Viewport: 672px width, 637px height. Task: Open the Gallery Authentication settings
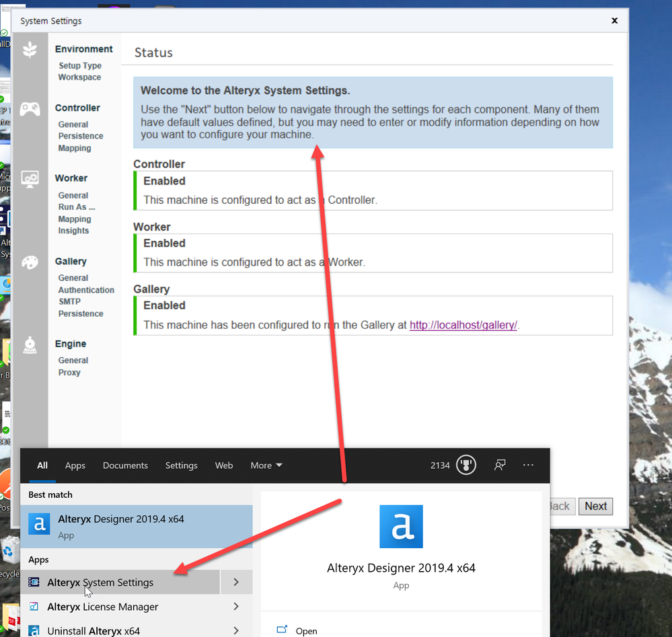point(86,290)
